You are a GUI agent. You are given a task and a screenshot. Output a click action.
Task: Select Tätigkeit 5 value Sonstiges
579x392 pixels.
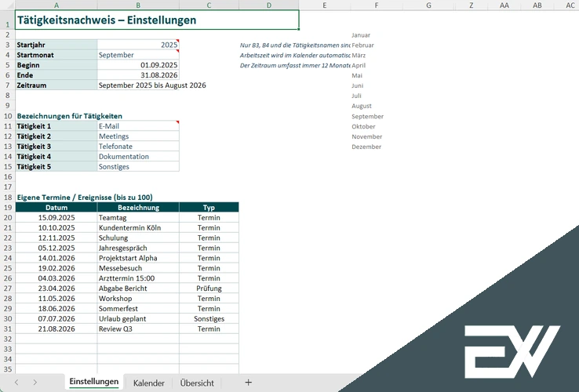(x=138, y=166)
